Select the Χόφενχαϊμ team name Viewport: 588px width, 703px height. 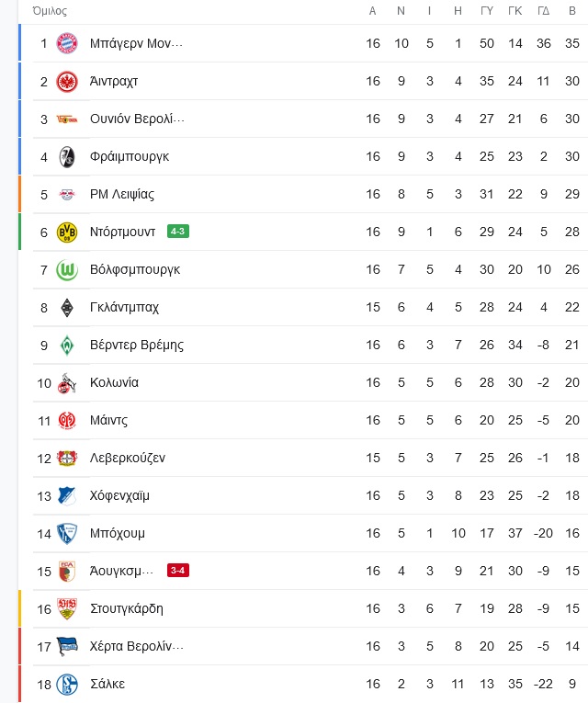119,496
